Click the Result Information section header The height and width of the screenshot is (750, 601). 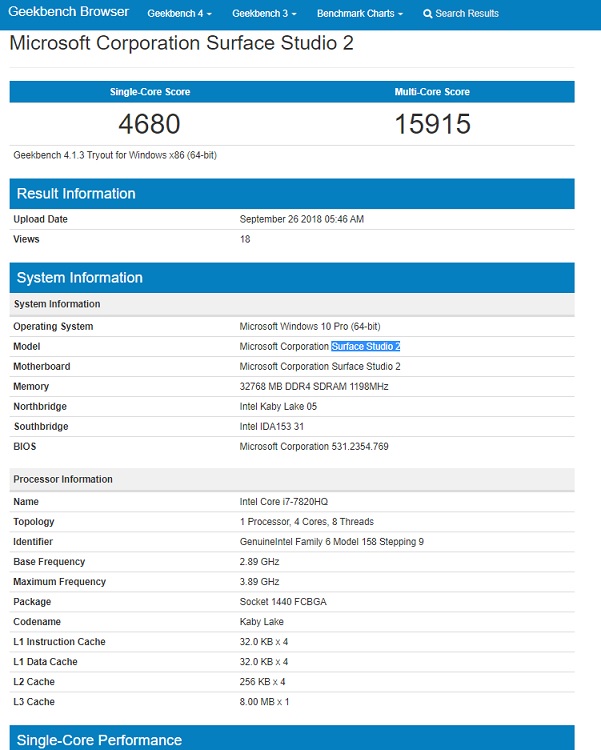(292, 194)
